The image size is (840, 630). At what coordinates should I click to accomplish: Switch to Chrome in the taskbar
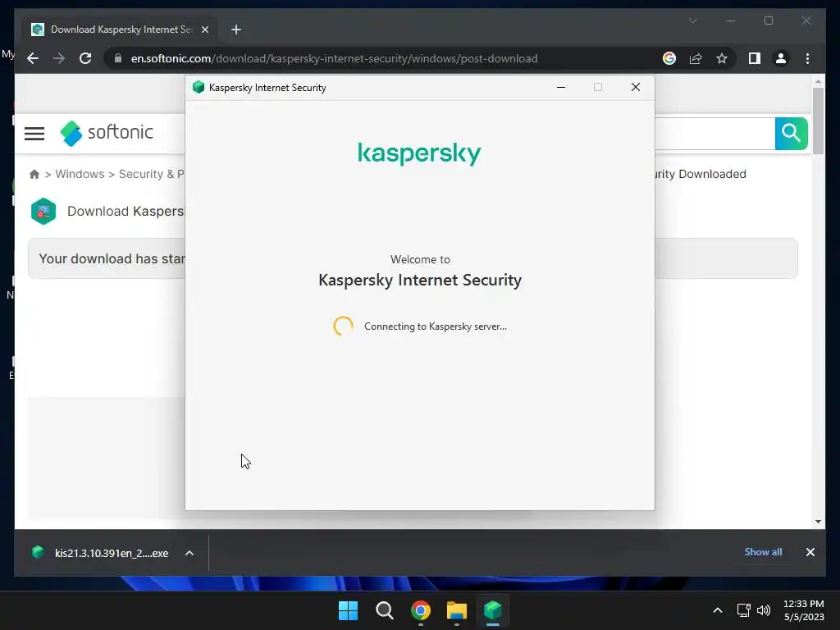421,610
